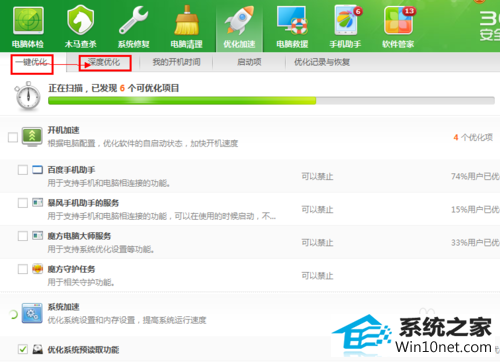This screenshot has width=500, height=362.
Task: Click the 百度手机助手 item icon
Action: click(x=37, y=170)
